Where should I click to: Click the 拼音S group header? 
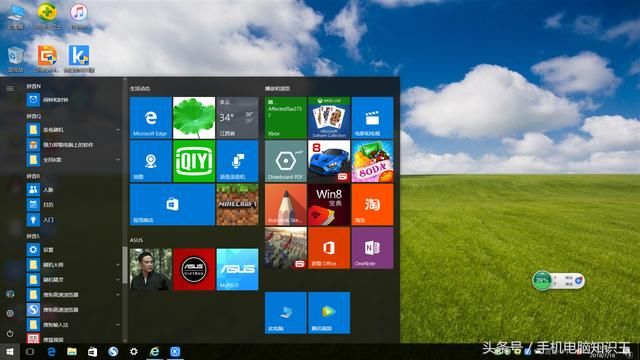coord(33,236)
